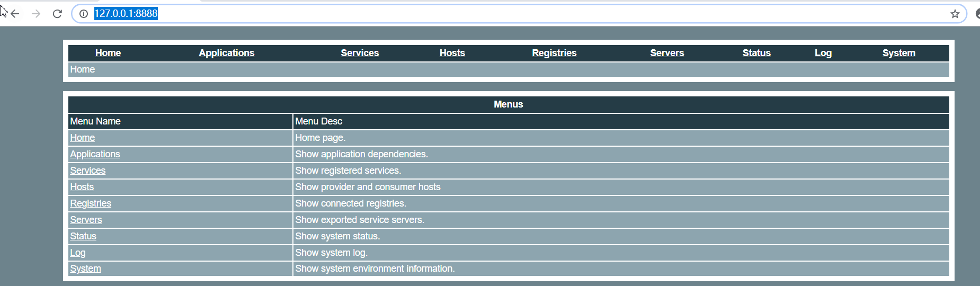Select text 'Show registered services.'

pos(349,171)
